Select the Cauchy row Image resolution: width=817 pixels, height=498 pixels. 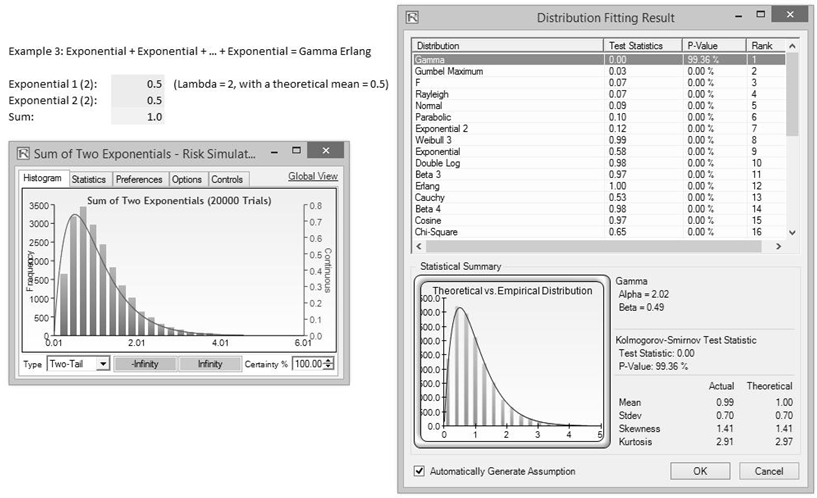coord(599,197)
